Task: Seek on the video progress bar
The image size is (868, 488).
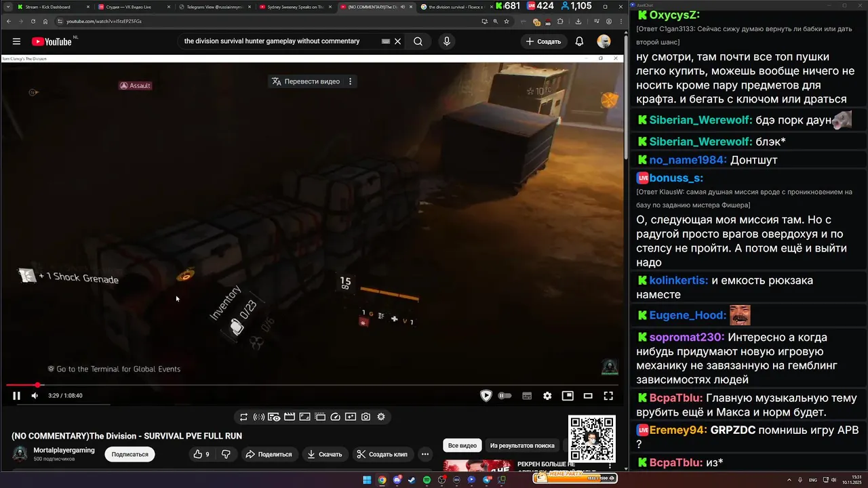Action: coord(312,385)
